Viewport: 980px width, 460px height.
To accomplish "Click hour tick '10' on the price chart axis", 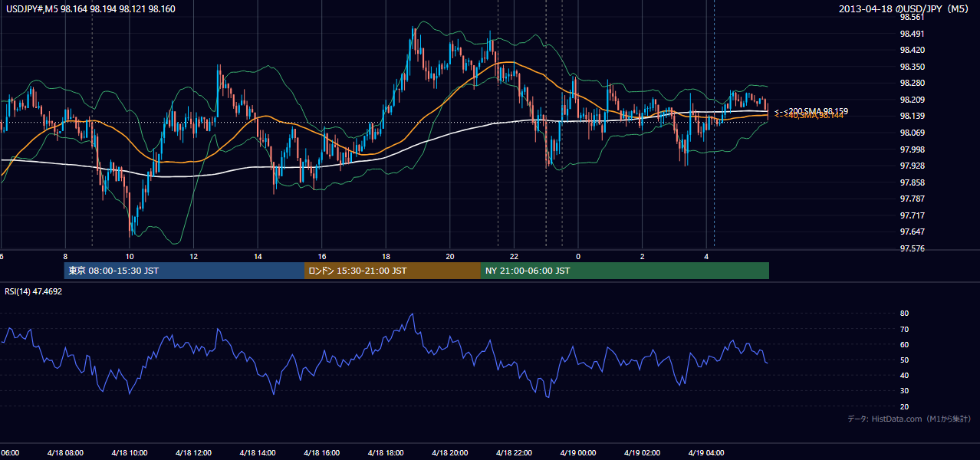I will tap(130, 256).
